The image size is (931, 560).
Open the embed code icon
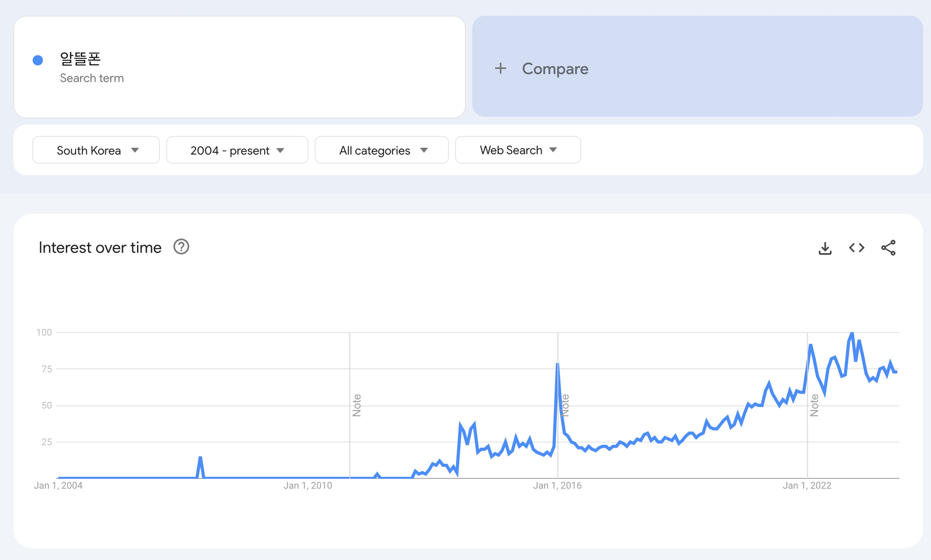point(856,248)
